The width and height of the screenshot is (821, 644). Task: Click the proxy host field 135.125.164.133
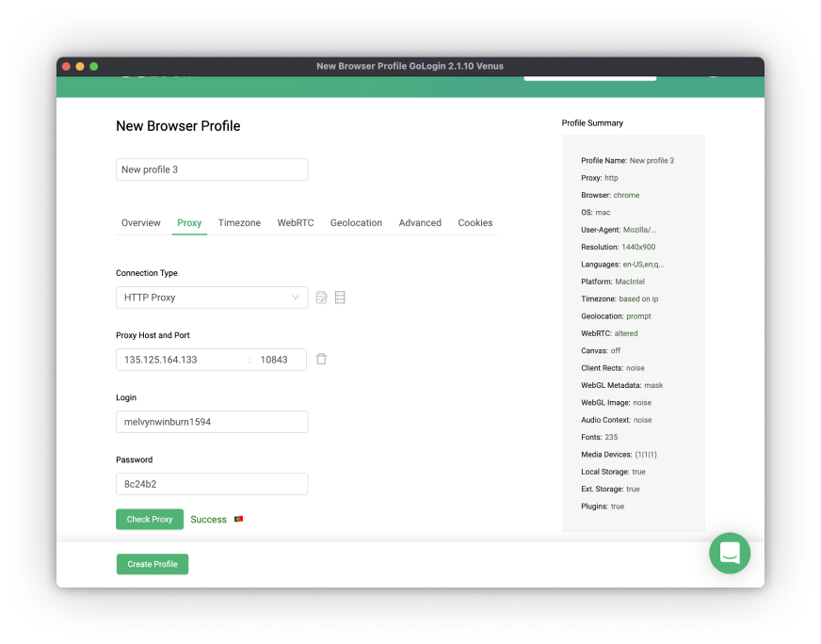[181, 360]
